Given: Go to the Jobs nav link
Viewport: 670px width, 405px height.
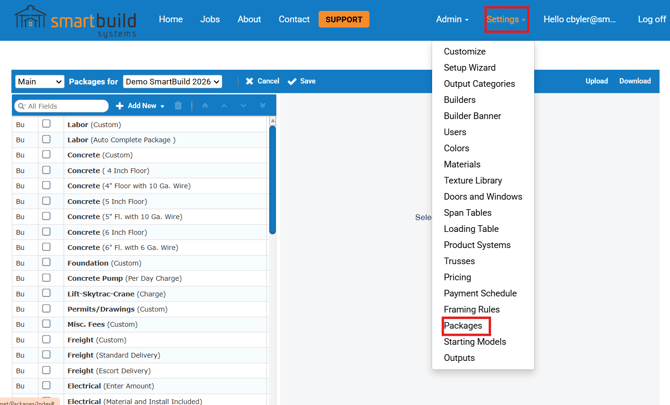Looking at the screenshot, I should coord(210,19).
